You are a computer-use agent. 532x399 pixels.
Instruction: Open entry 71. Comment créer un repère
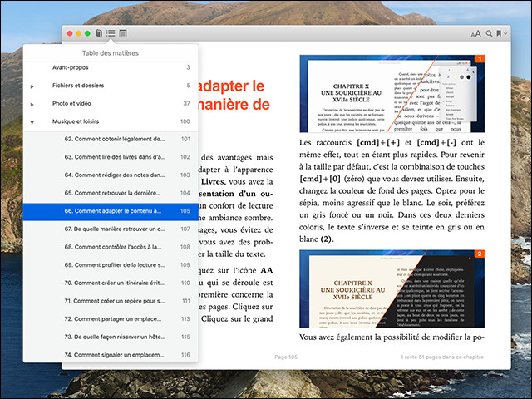pos(111,301)
